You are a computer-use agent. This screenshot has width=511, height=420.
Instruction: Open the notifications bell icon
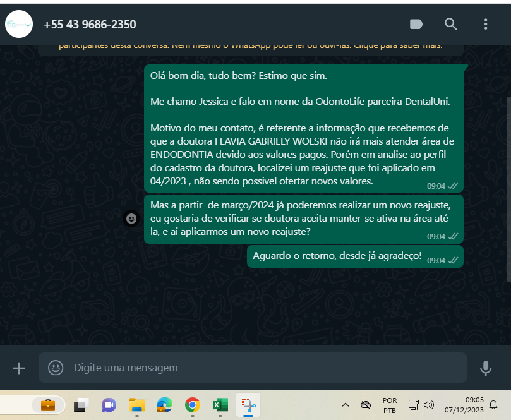tap(493, 405)
